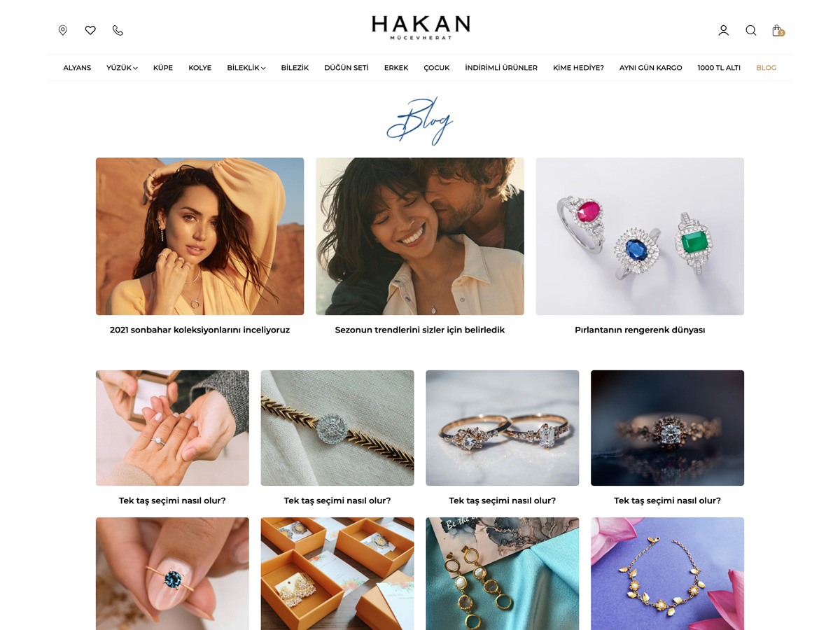The image size is (840, 630).
Task: Expand the BİLEKLİK dropdown menu
Action: (246, 68)
